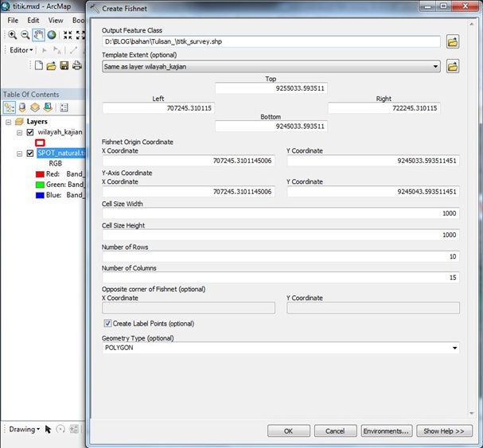Click the Left extent value field
This screenshot has width=483, height=448.
pos(158,108)
